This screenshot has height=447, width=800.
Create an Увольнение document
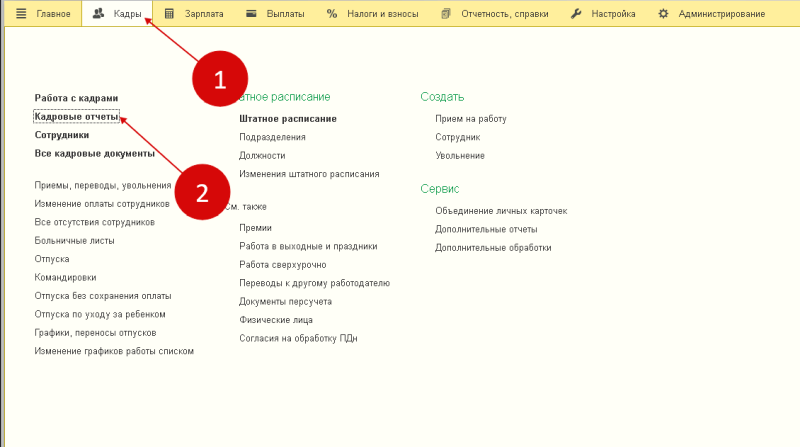[x=460, y=156]
